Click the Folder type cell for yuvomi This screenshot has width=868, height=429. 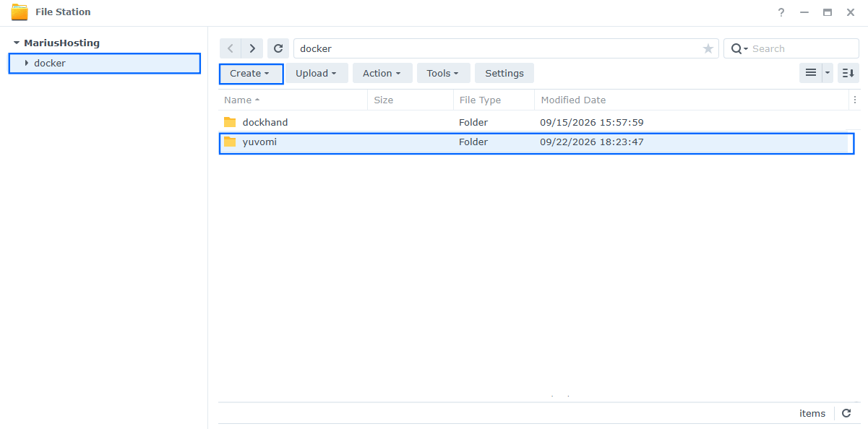(473, 142)
